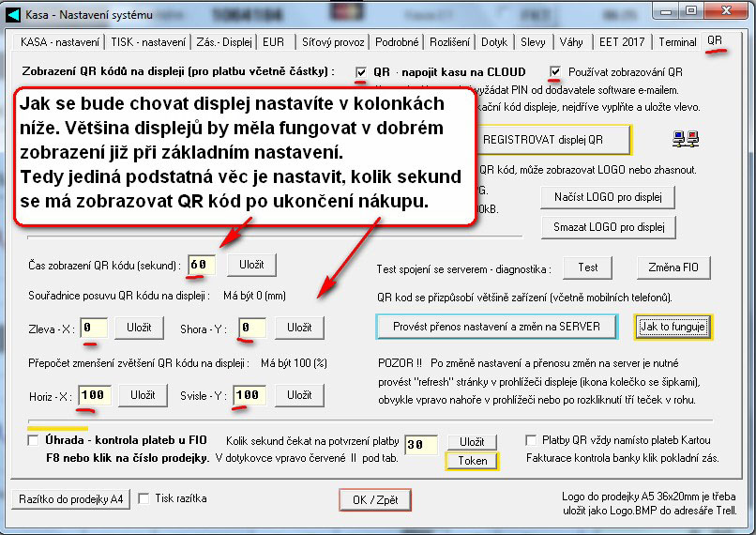Viewport: 756px width, 535px height.
Task: Select the 'Síťový provoz' tab
Action: pyautogui.click(x=333, y=42)
